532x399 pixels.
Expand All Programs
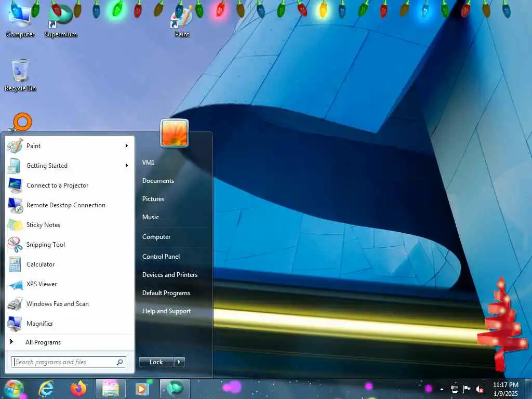[70, 342]
